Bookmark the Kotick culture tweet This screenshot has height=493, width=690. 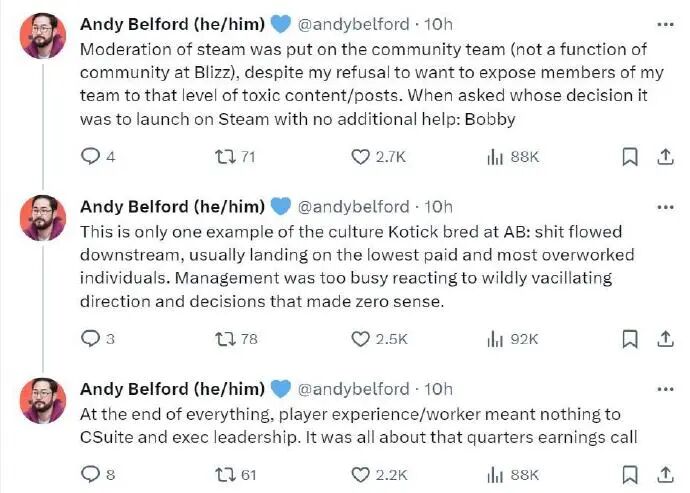click(x=629, y=338)
